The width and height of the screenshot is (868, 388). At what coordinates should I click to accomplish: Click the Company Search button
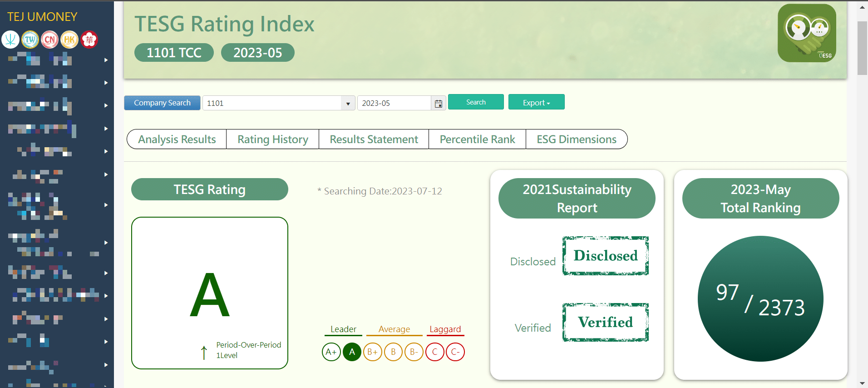[162, 103]
